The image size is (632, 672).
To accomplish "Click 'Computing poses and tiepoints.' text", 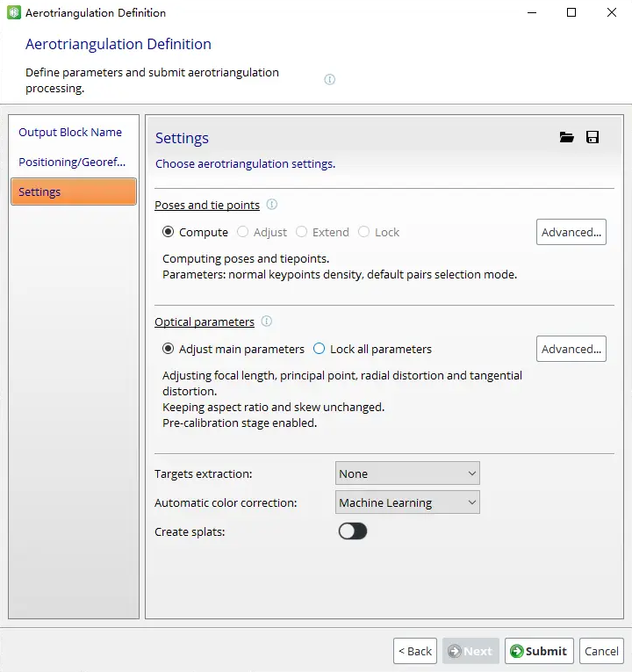I will 246,259.
